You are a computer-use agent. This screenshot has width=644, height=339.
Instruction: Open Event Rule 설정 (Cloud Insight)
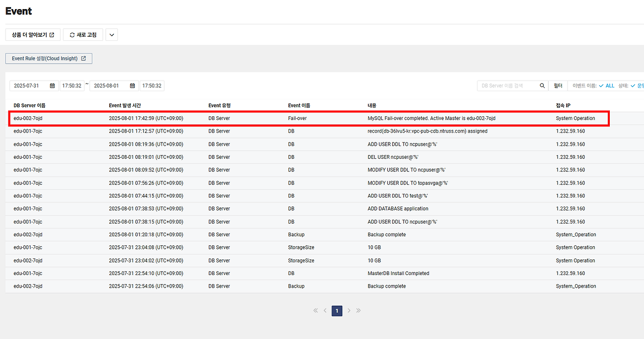(49, 58)
